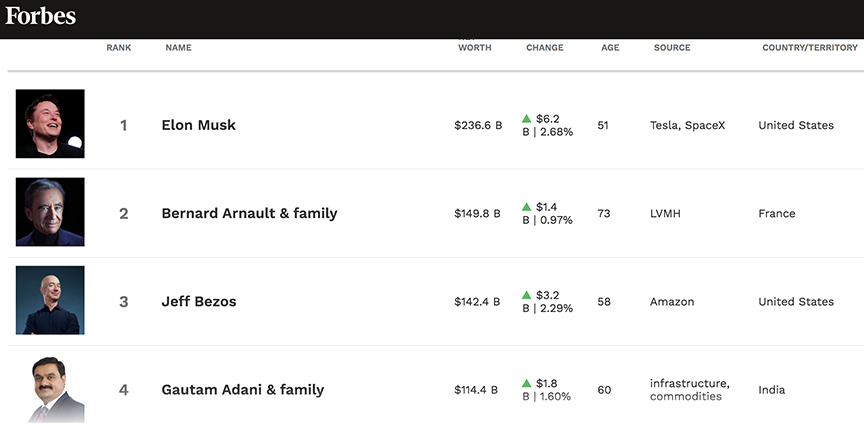Screen dimensions: 864x437
Task: Sort by the CHANGE column header
Action: 544,48
